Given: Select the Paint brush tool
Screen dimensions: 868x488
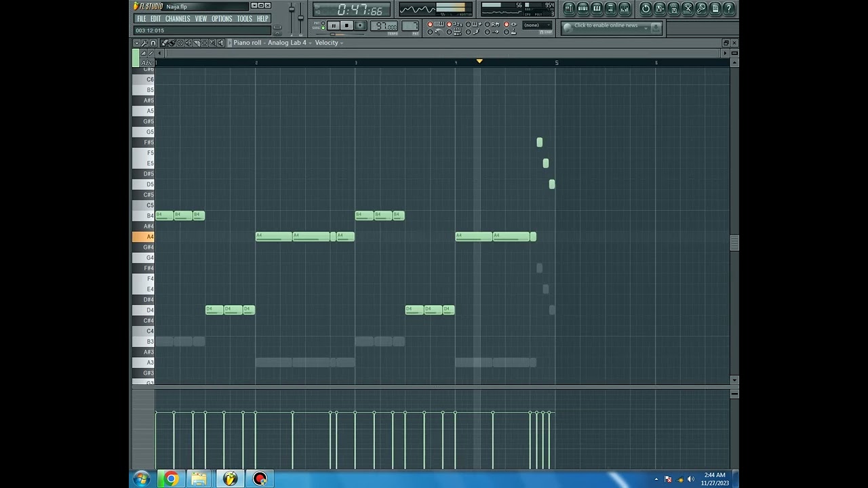Looking at the screenshot, I should tap(172, 43).
